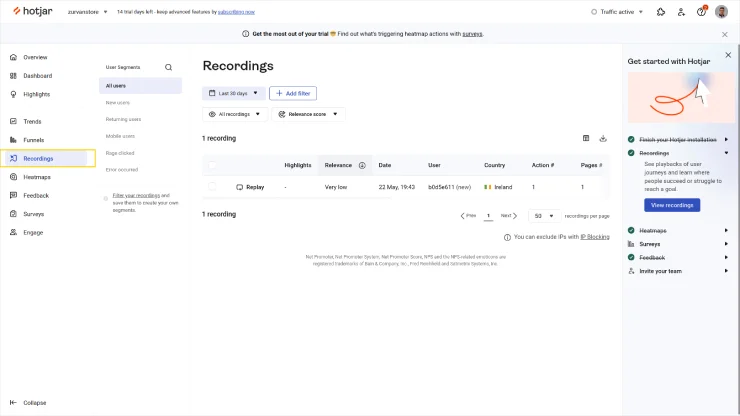Open the subscribing now link
The image size is (740, 416).
tap(236, 12)
